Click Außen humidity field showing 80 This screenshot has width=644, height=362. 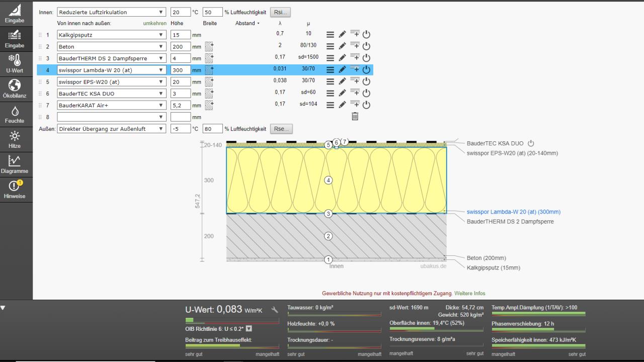213,129
